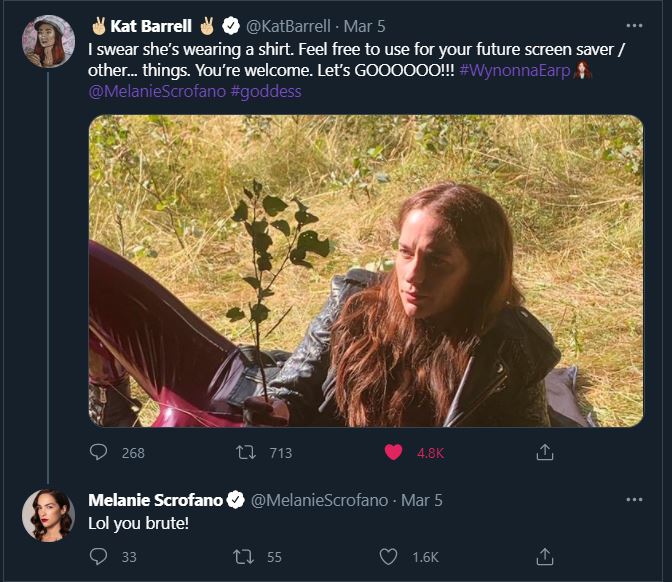Reply to Kat Barrell's tweet
Image resolution: width=672 pixels, height=582 pixels.
click(x=99, y=452)
